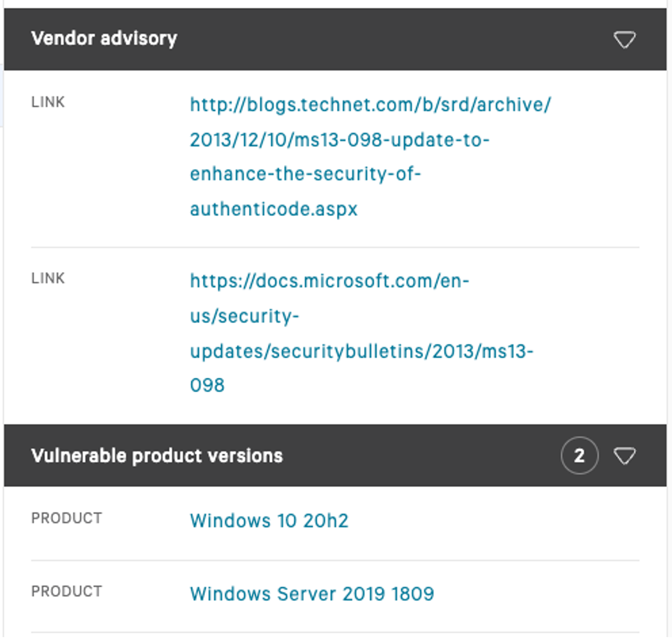Open the blogs.technet.com MS13-098 authenticode link
The width and height of the screenshot is (672, 638).
point(370,157)
